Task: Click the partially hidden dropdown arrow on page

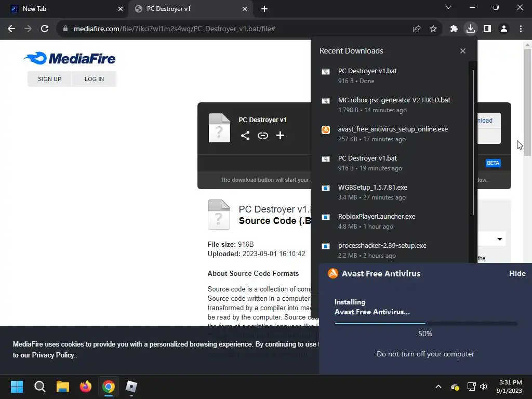Action: pyautogui.click(x=499, y=239)
